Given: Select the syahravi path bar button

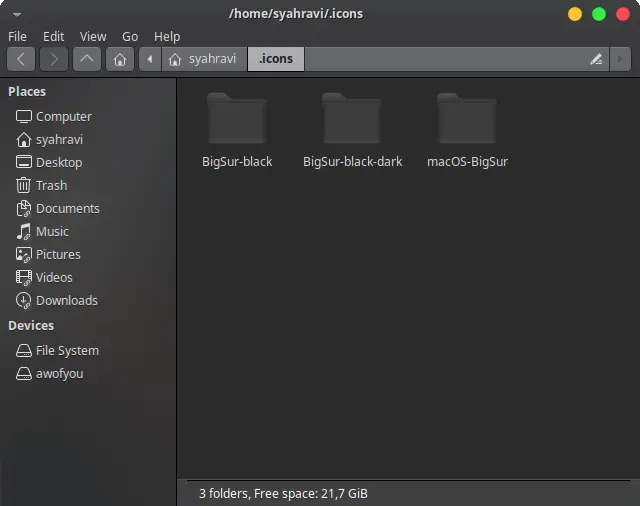Looking at the screenshot, I should tap(204, 59).
